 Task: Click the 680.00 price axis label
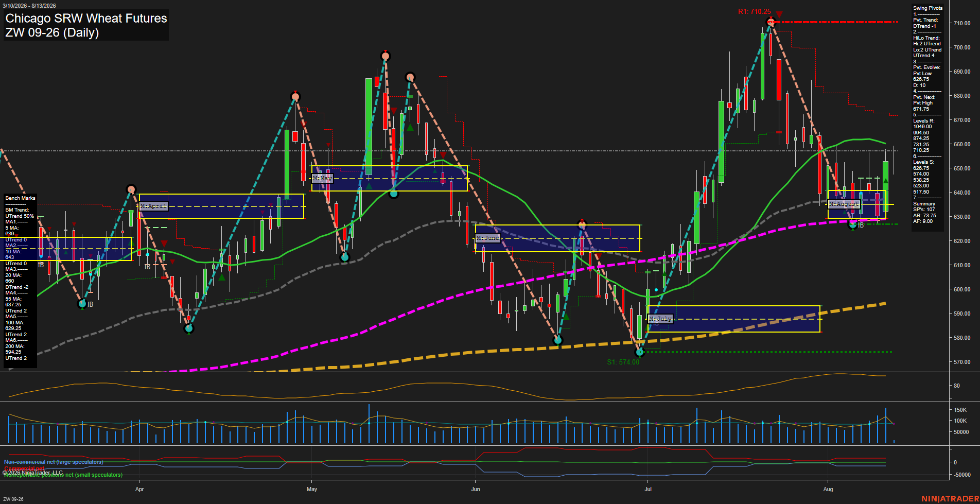pyautogui.click(x=962, y=96)
